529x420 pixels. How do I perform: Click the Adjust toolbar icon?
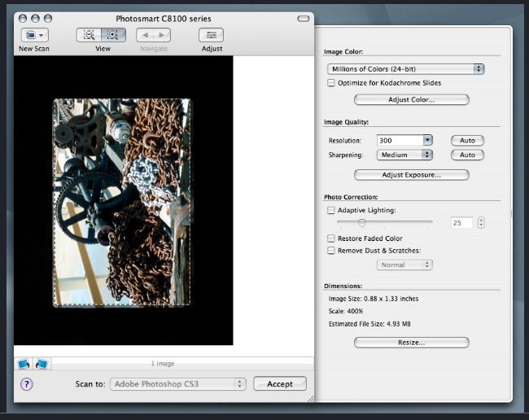(x=211, y=35)
